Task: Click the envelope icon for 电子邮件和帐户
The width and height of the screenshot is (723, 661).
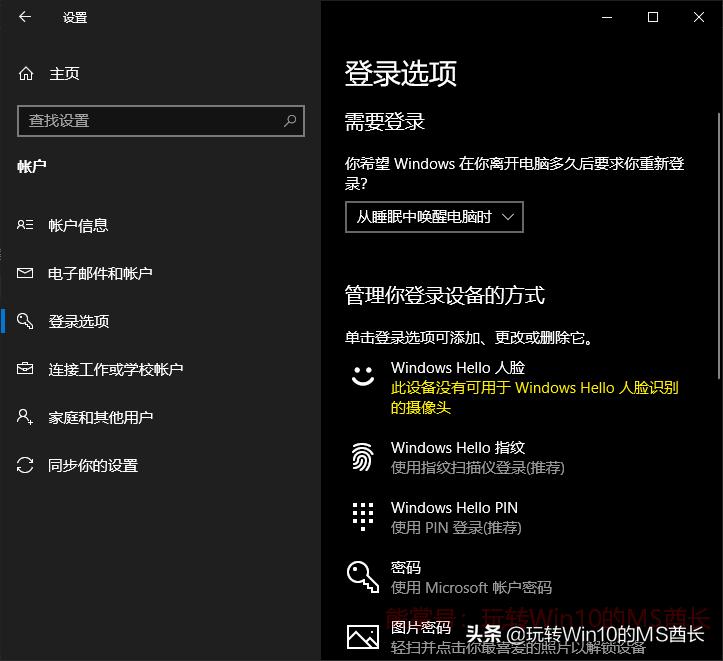Action: tap(25, 273)
